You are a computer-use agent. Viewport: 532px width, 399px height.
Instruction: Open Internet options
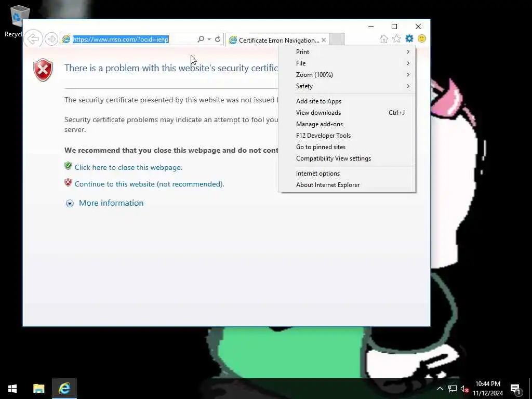[347, 174]
